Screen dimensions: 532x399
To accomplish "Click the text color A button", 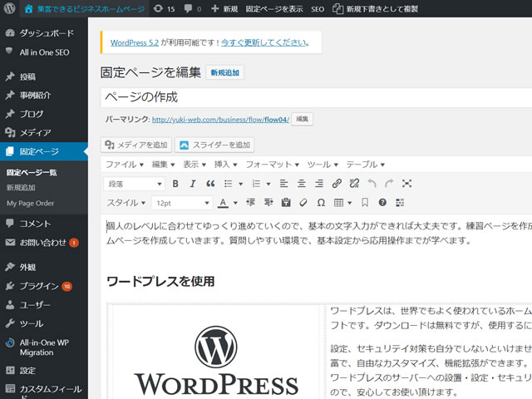I will (223, 203).
